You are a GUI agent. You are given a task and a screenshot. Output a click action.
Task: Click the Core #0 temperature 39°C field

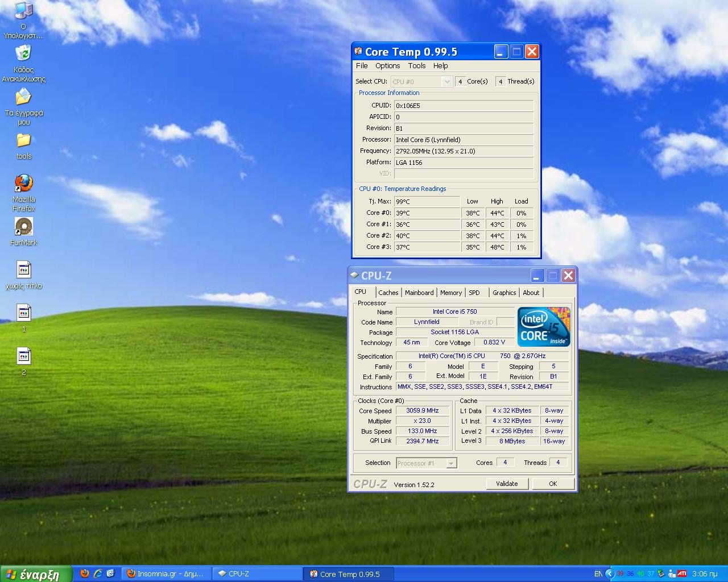pyautogui.click(x=427, y=213)
